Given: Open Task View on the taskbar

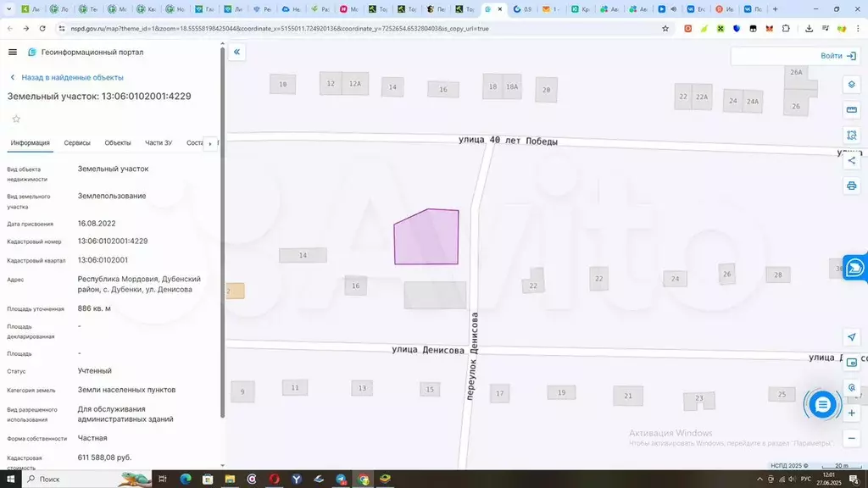Looking at the screenshot, I should tap(162, 480).
